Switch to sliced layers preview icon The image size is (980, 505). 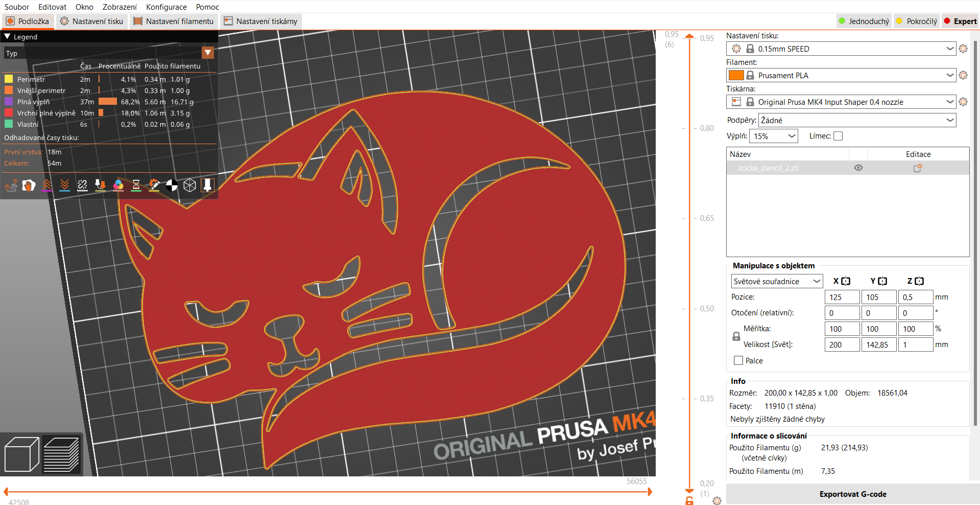click(61, 454)
